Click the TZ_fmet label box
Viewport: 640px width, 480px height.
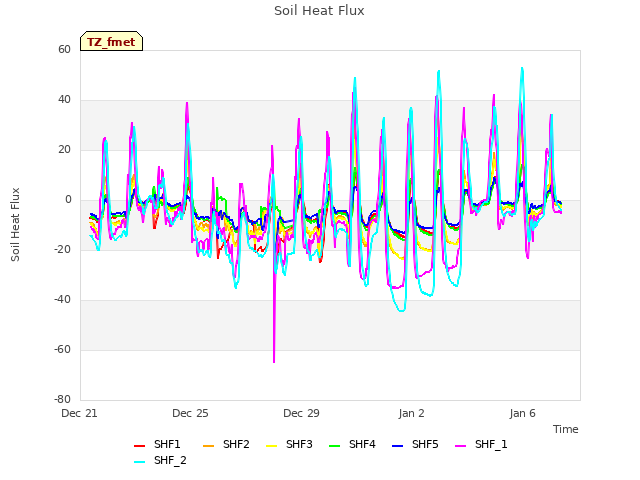coord(111,42)
